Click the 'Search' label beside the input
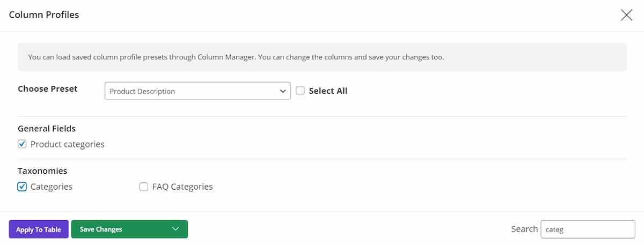Viewport: 644px width, 245px height. point(524,229)
